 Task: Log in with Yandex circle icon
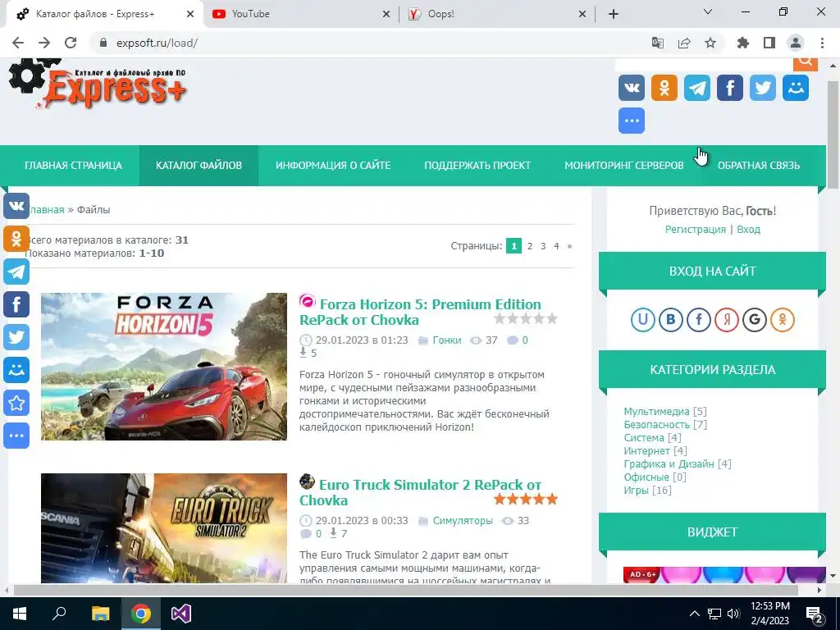pos(727,320)
